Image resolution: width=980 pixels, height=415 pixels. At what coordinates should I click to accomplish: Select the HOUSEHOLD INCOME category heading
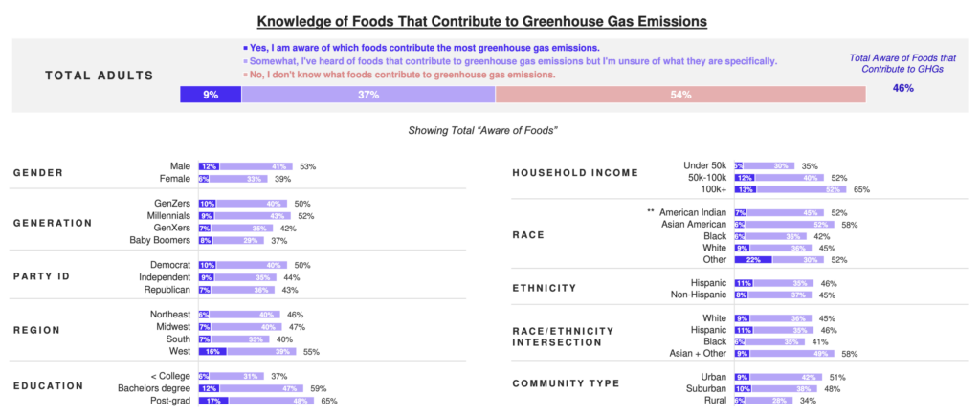tap(575, 173)
